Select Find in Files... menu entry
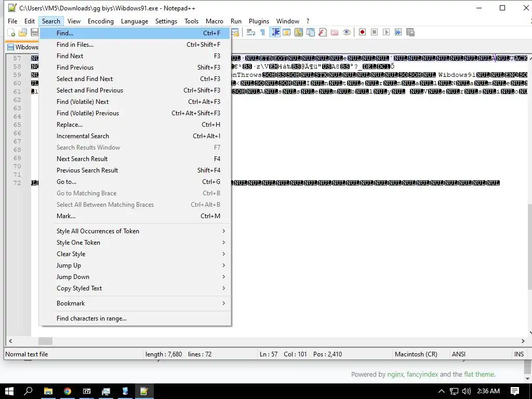Image resolution: width=532 pixels, height=399 pixels. pos(135,45)
